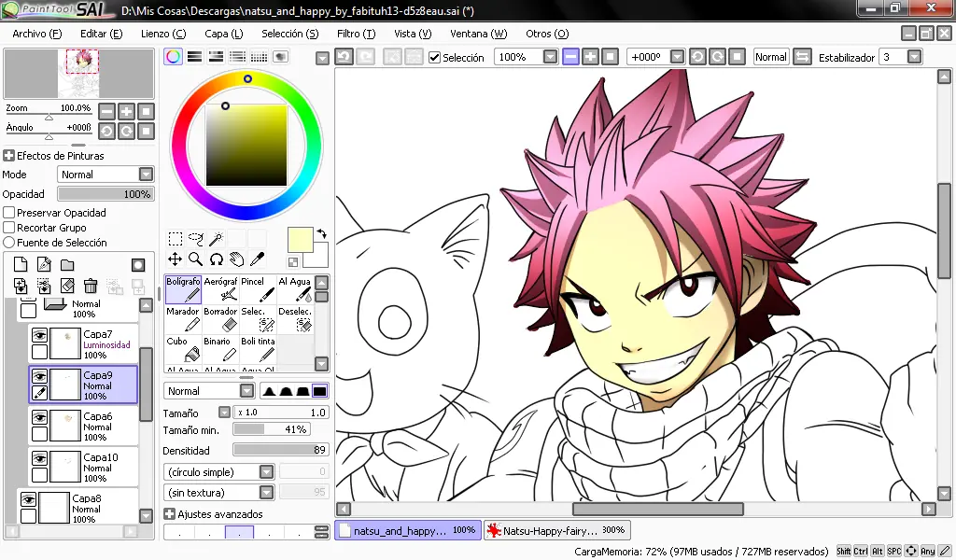Image resolution: width=956 pixels, height=560 pixels.
Task: Hide layer Capa9 via eye icon
Action: pyautogui.click(x=39, y=376)
